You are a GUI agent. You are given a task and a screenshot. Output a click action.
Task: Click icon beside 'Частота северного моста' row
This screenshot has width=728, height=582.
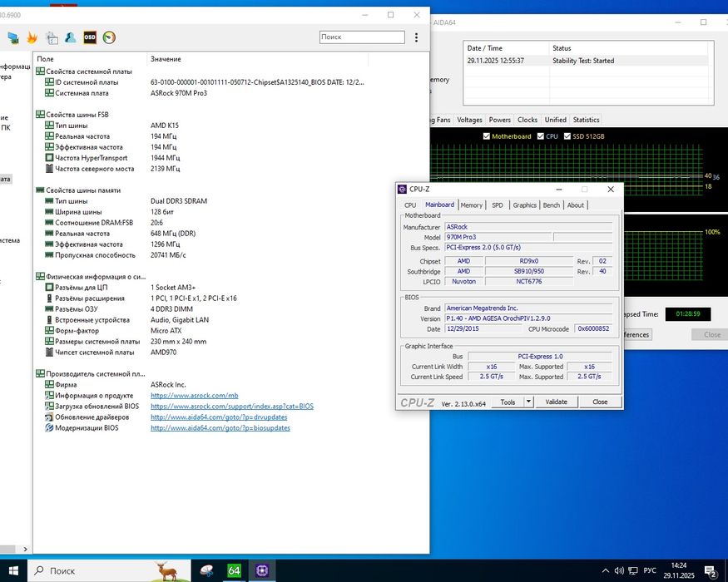[x=49, y=169]
